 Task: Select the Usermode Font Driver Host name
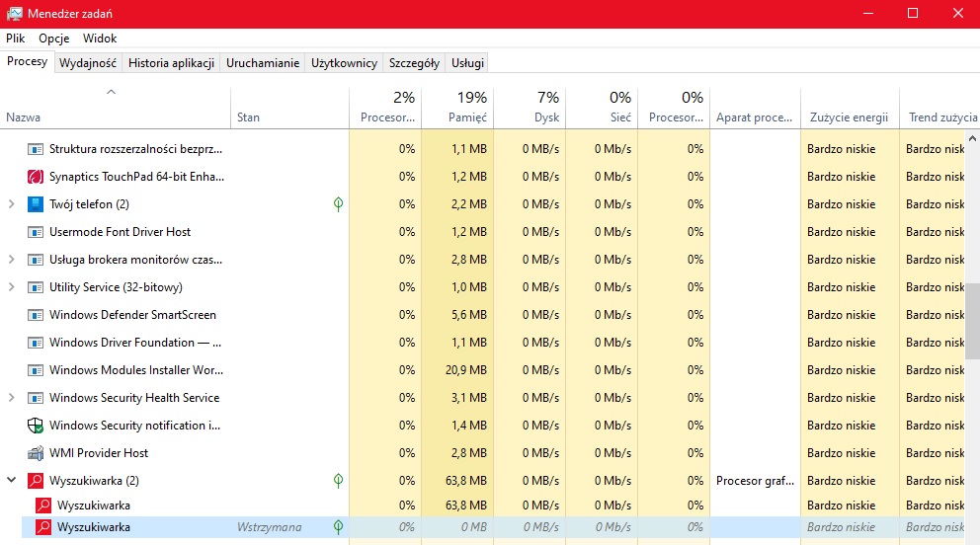pyautogui.click(x=120, y=232)
